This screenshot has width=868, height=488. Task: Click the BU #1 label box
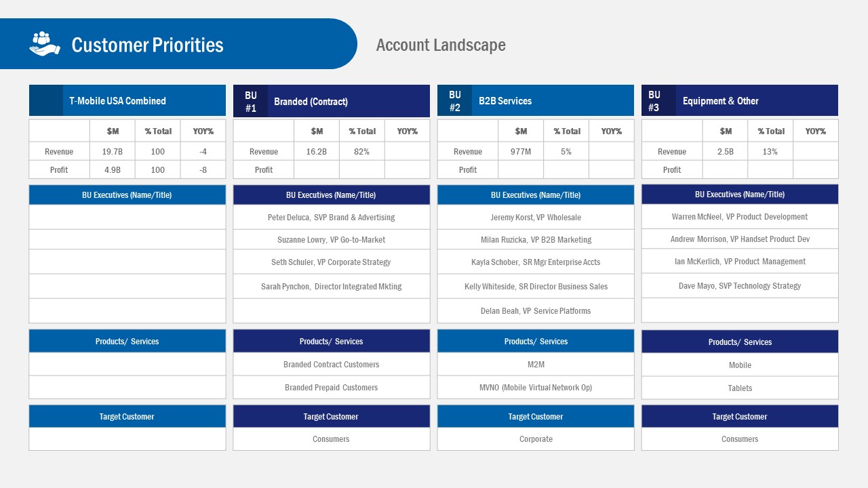pyautogui.click(x=250, y=101)
